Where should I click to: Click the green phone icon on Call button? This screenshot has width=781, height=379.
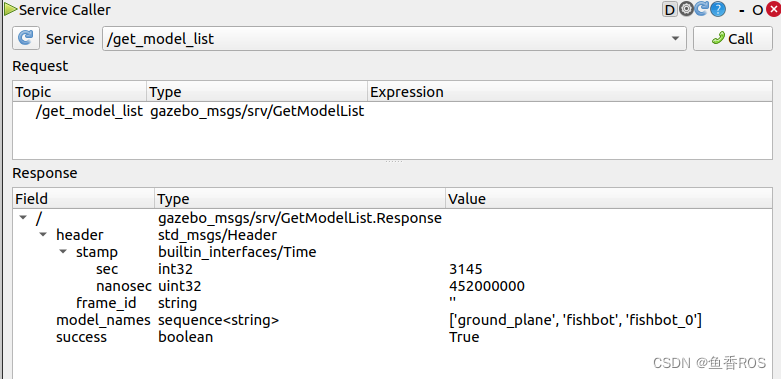[718, 38]
